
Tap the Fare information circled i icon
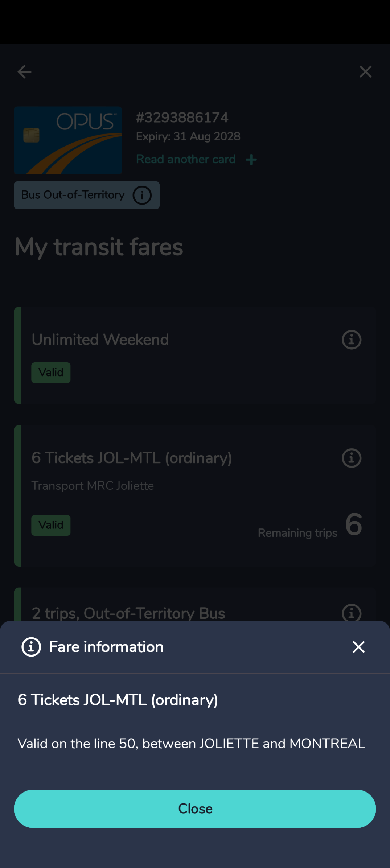pyautogui.click(x=31, y=647)
